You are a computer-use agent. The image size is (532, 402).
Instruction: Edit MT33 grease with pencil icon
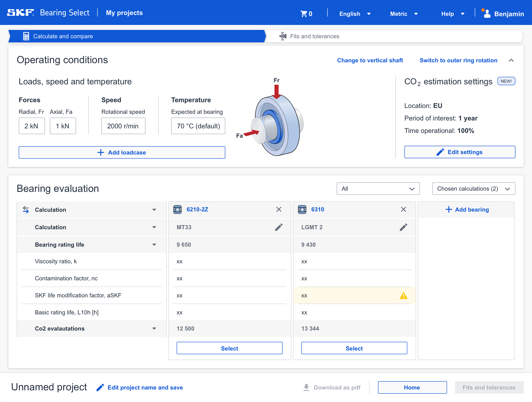point(279,227)
